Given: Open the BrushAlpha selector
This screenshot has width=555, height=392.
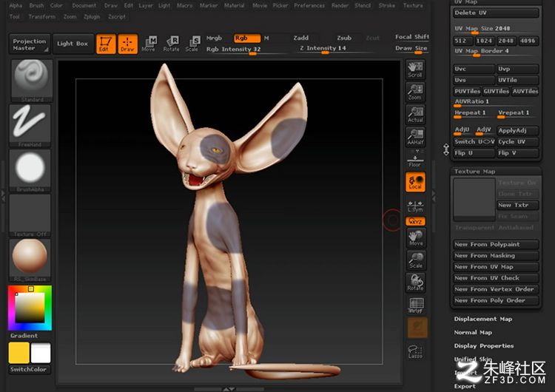Looking at the screenshot, I should click(x=30, y=170).
